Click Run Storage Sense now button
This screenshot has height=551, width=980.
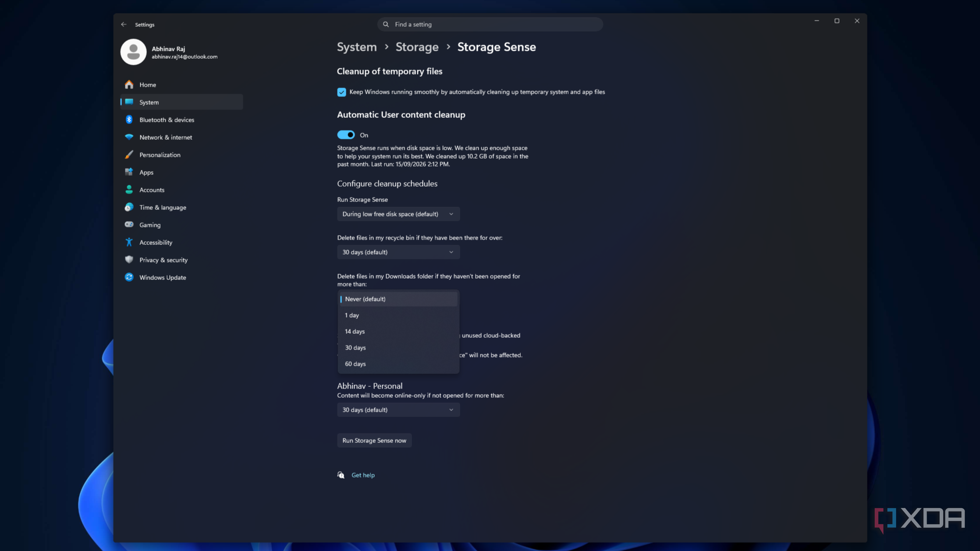pos(374,441)
